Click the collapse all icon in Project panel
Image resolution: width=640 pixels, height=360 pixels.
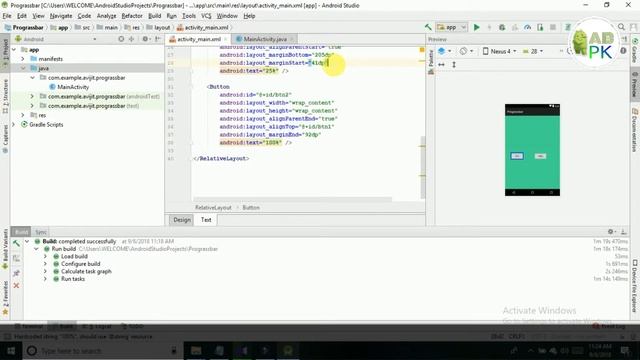(x=131, y=39)
